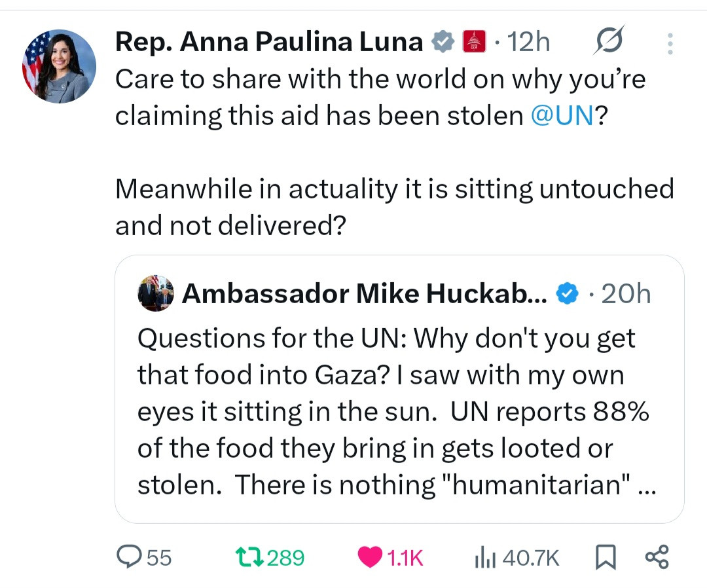Reply to the post via comment icon
Screen dimensions: 707x588
pos(126,557)
